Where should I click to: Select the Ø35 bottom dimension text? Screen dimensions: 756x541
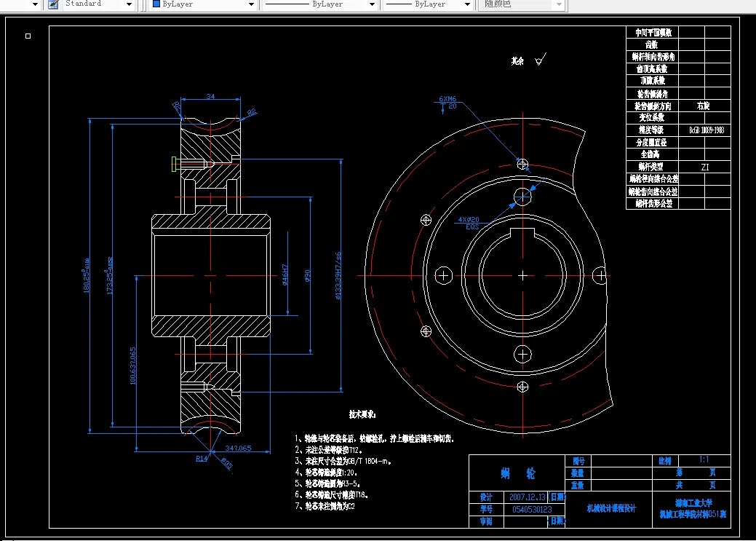point(226,463)
